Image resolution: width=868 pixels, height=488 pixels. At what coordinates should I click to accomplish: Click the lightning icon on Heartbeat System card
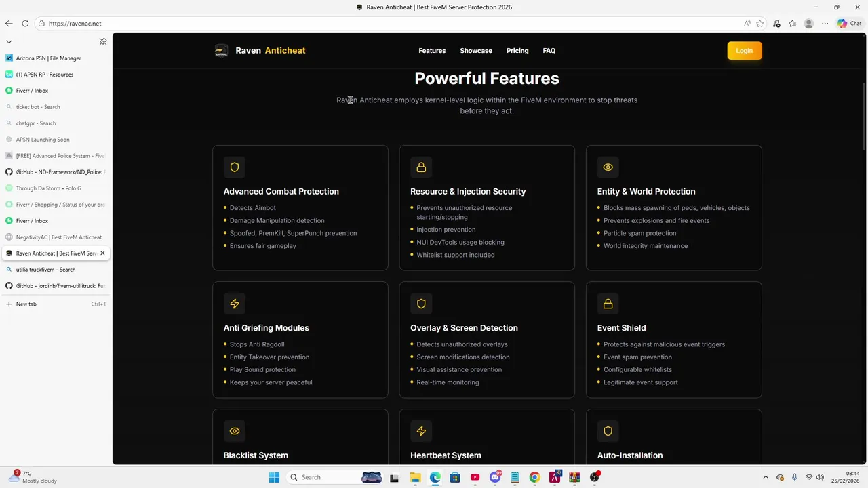tap(421, 431)
